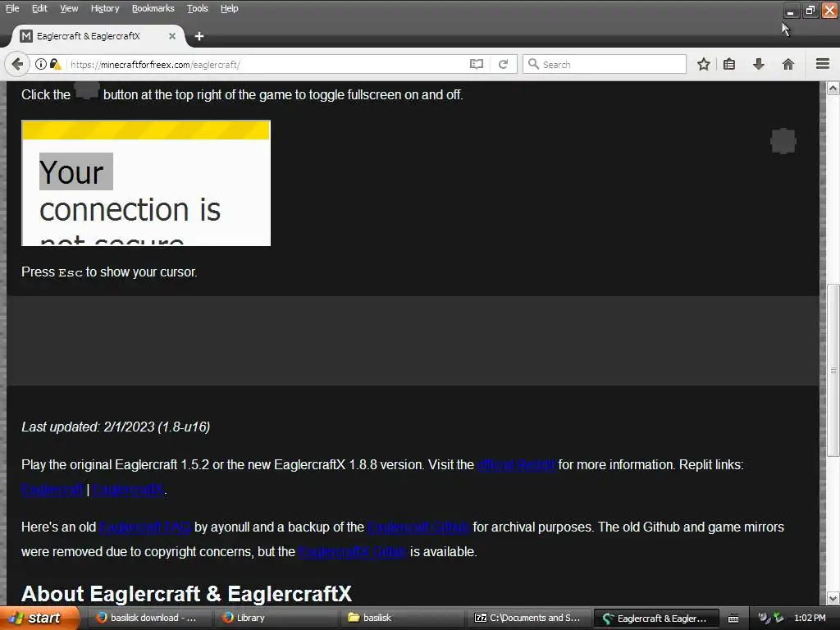This screenshot has height=630, width=840.
Task: Reload the page with refresh icon
Action: (x=503, y=64)
